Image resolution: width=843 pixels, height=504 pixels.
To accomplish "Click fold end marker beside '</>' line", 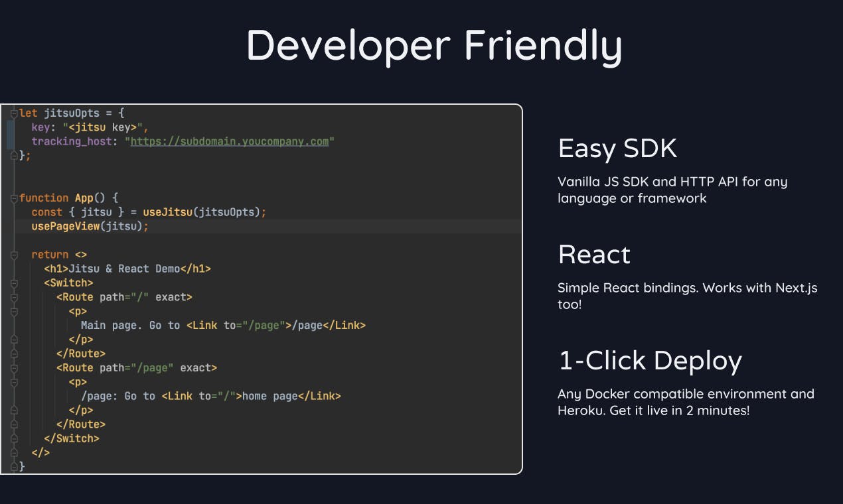I will click(13, 452).
